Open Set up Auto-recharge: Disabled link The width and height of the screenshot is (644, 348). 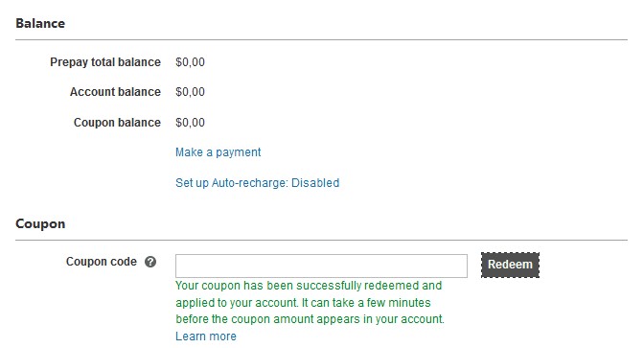258,183
